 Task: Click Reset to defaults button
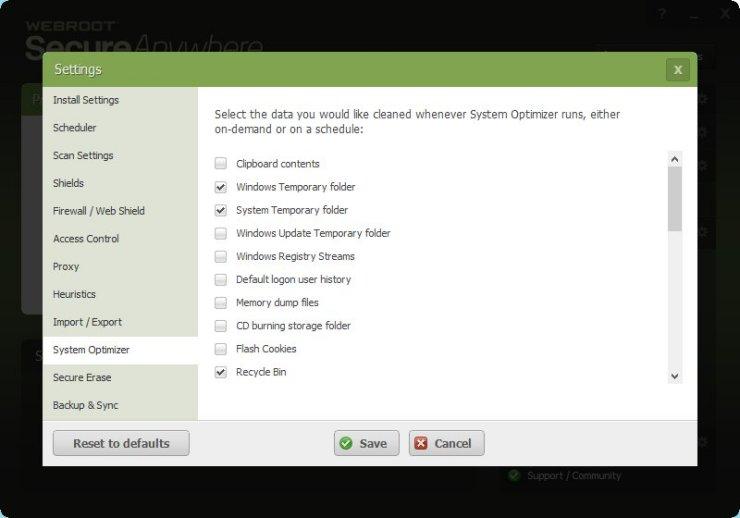click(x=121, y=443)
